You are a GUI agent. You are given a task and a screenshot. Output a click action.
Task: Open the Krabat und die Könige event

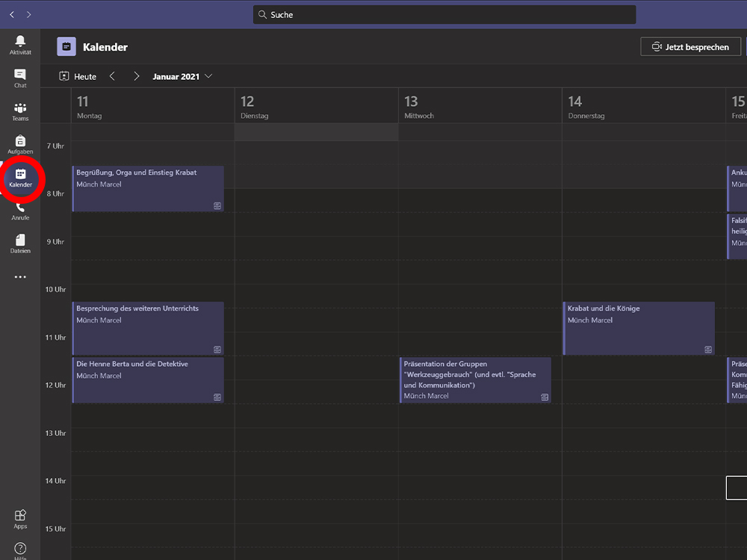639,328
